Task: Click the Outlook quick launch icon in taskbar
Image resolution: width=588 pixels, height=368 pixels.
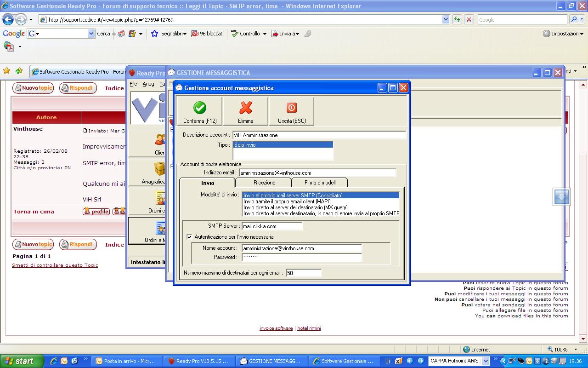Action: (64, 361)
